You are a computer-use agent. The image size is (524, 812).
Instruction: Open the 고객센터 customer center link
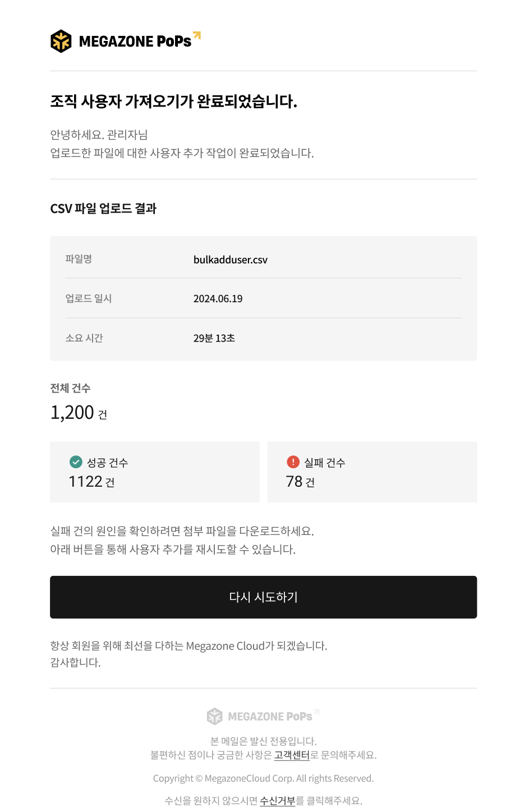coord(292,755)
